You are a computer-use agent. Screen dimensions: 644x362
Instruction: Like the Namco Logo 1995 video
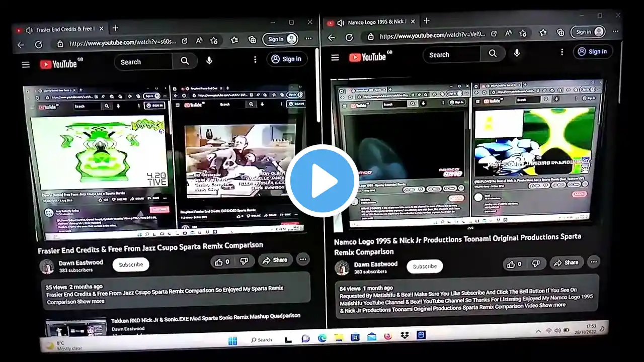514,264
